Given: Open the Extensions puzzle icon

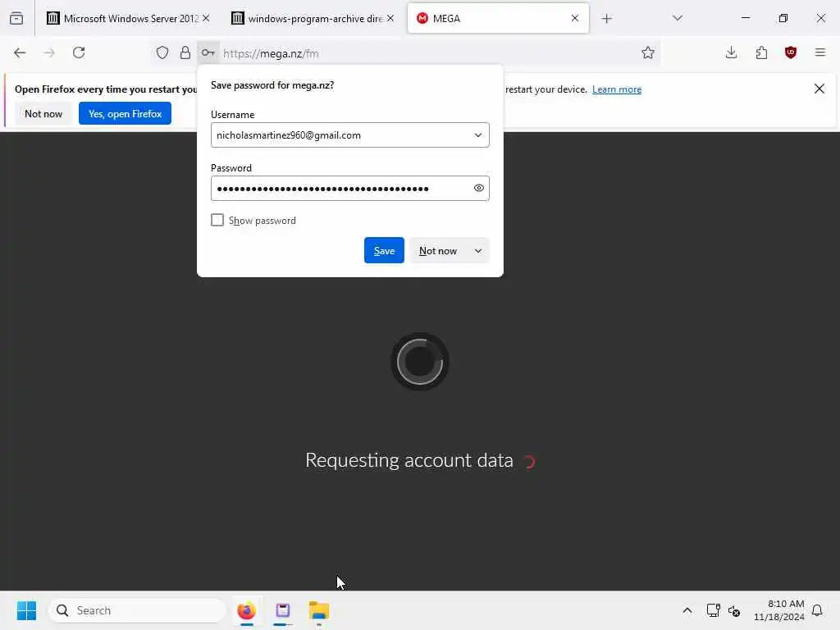Looking at the screenshot, I should pyautogui.click(x=761, y=52).
